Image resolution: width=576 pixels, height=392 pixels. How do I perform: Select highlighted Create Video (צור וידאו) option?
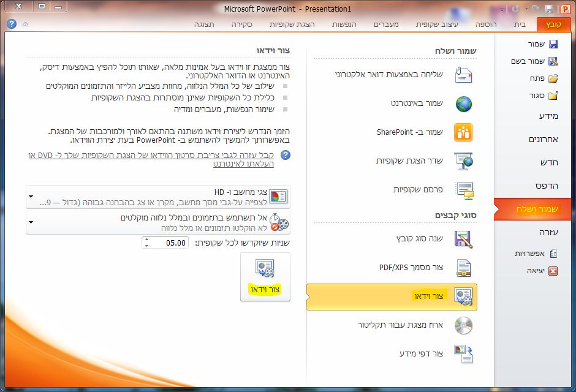tap(392, 296)
